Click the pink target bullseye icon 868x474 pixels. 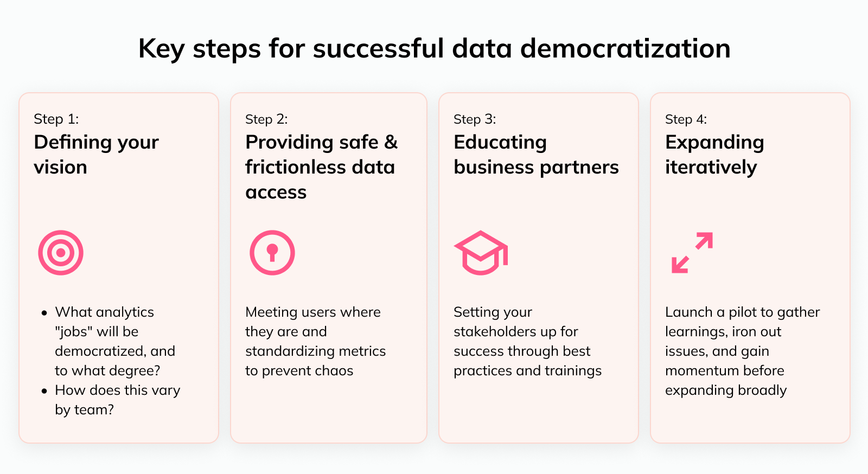(x=61, y=253)
